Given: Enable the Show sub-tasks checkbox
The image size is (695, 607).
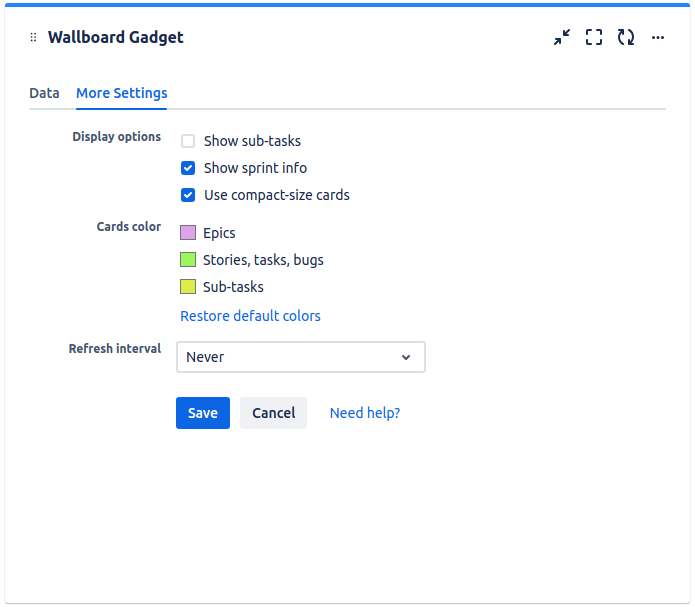Looking at the screenshot, I should click(188, 141).
